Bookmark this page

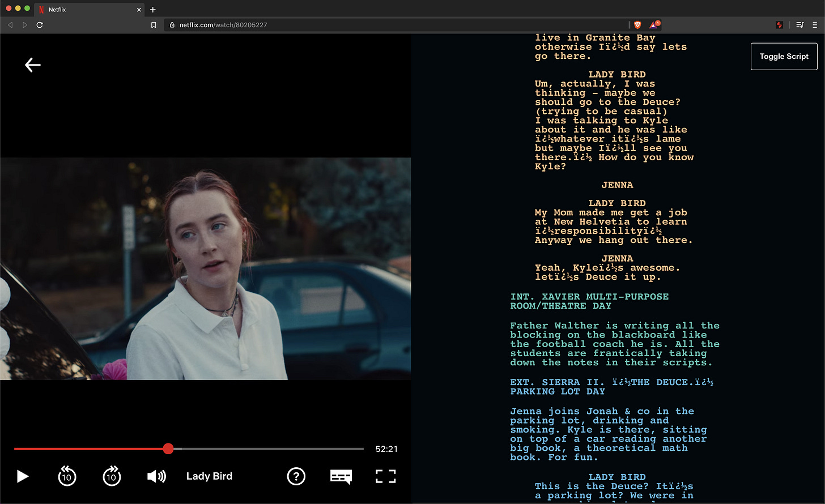click(x=154, y=25)
